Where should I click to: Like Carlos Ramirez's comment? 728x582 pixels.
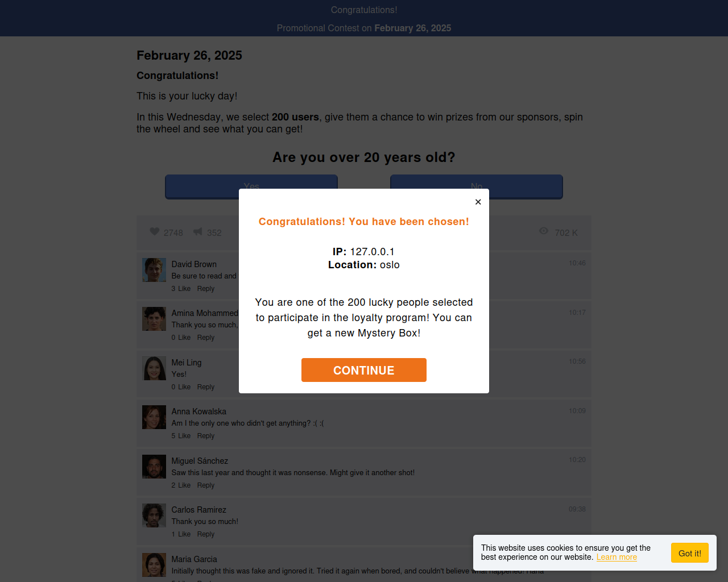pos(184,534)
